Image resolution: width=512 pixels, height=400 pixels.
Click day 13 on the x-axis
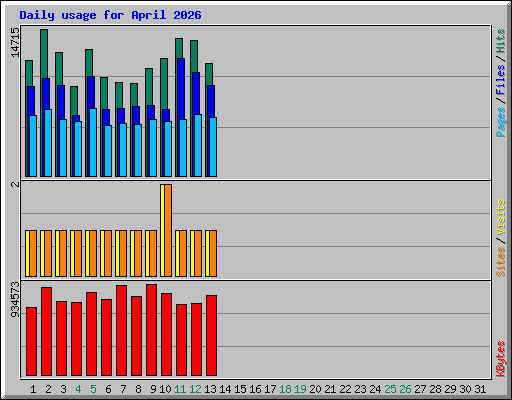coord(210,389)
